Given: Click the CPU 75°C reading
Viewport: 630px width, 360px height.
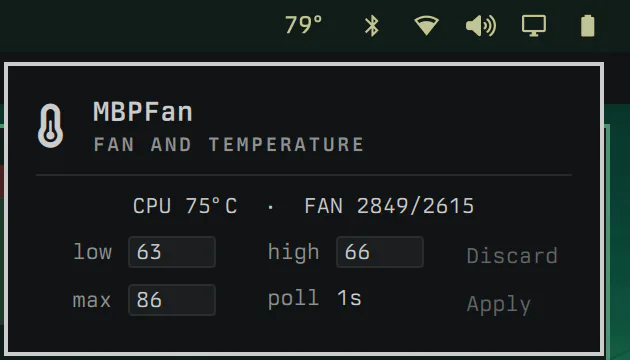Looking at the screenshot, I should point(185,206).
